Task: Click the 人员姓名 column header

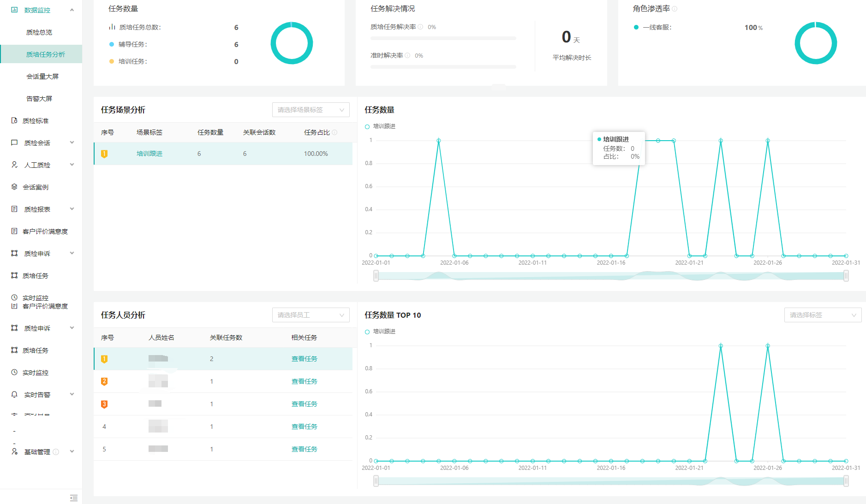Action: tap(161, 338)
